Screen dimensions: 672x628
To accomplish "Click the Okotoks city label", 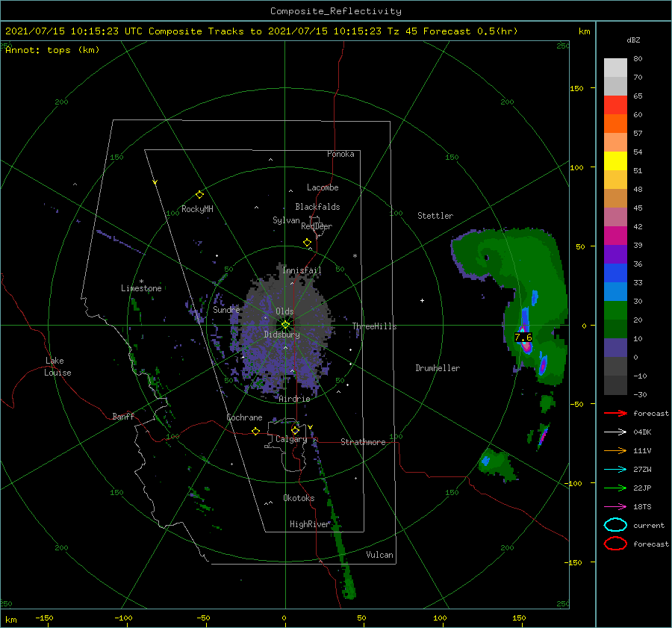I will tap(299, 497).
